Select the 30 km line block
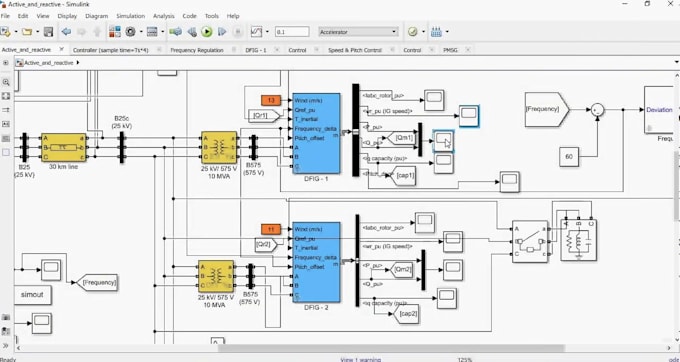 click(64, 147)
